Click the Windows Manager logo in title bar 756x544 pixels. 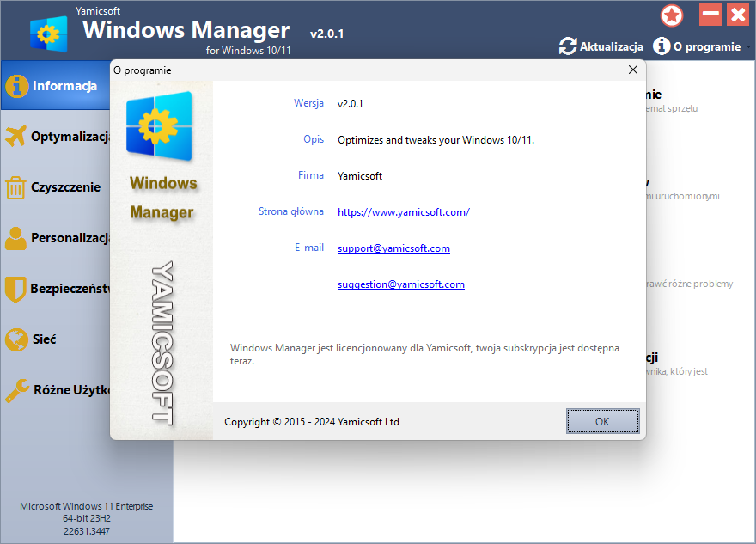pyautogui.click(x=49, y=34)
